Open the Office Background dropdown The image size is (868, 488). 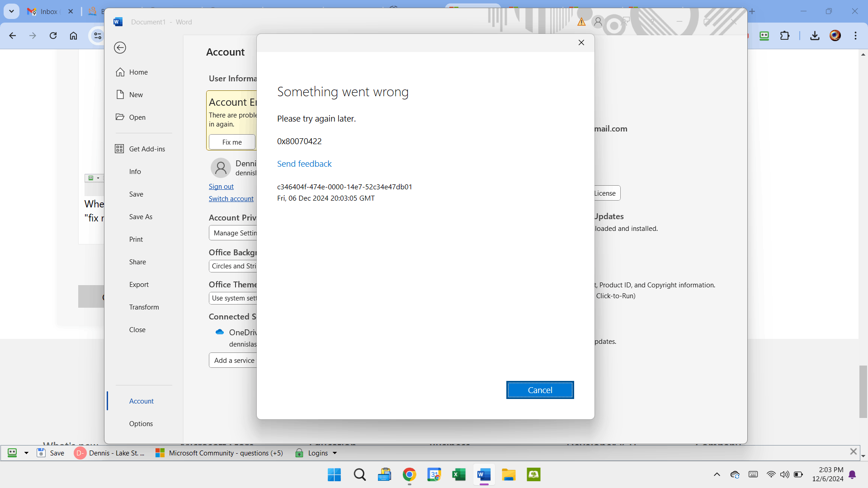click(233, 266)
